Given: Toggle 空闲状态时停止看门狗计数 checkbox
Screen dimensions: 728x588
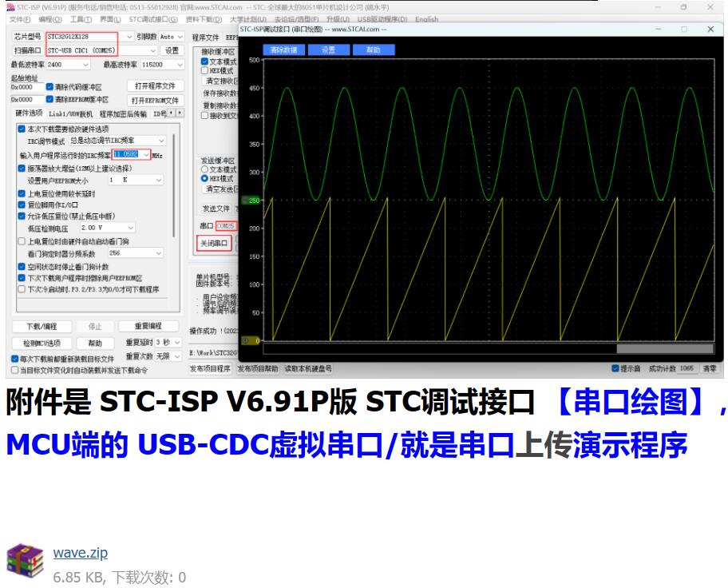Looking at the screenshot, I should tap(22, 266).
